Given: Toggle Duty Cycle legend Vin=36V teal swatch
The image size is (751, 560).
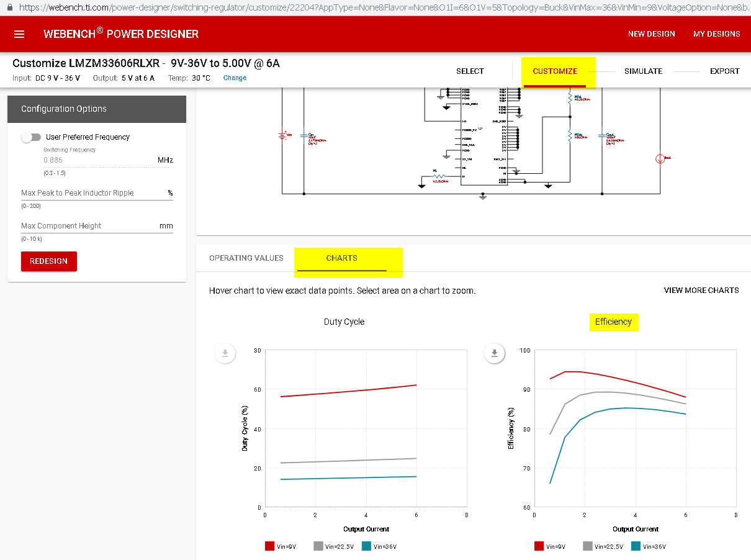Looking at the screenshot, I should 367,546.
